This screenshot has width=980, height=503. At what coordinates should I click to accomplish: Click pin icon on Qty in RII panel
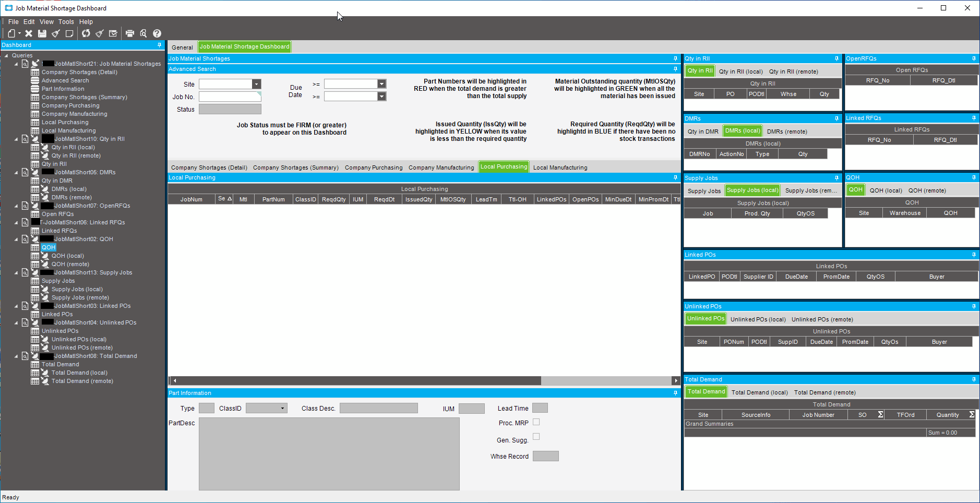point(836,58)
